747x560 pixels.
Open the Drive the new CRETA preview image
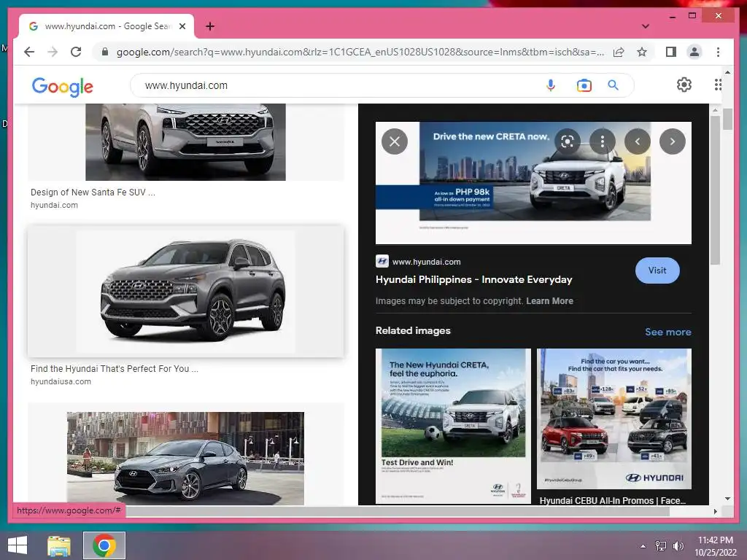coord(533,183)
